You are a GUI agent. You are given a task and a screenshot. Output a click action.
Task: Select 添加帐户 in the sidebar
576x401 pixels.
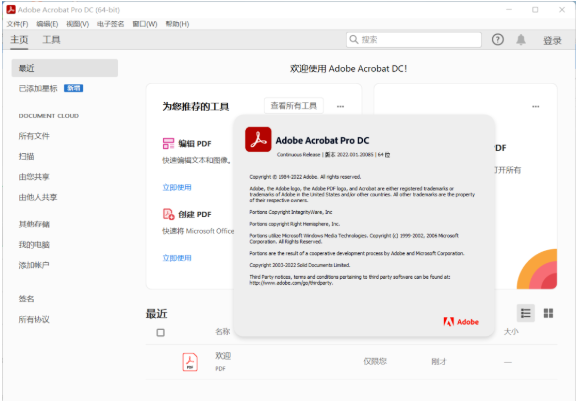pyautogui.click(x=34, y=265)
